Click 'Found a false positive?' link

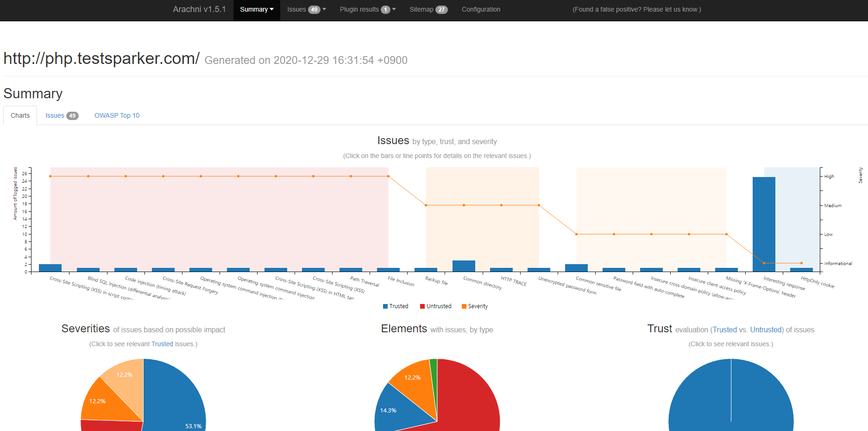(x=637, y=10)
